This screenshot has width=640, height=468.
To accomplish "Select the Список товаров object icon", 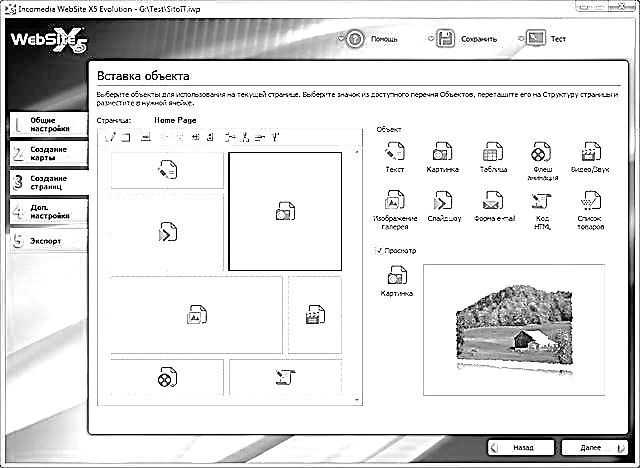I will [591, 201].
